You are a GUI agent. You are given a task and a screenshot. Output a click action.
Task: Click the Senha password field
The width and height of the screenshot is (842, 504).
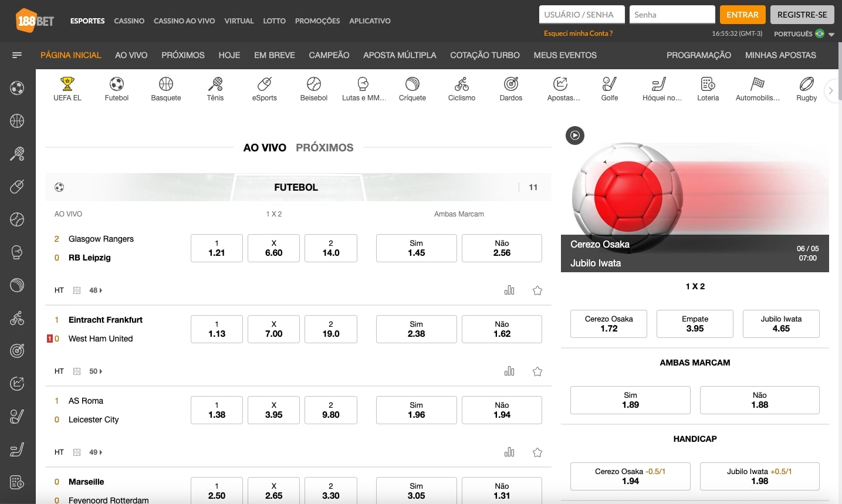point(672,15)
